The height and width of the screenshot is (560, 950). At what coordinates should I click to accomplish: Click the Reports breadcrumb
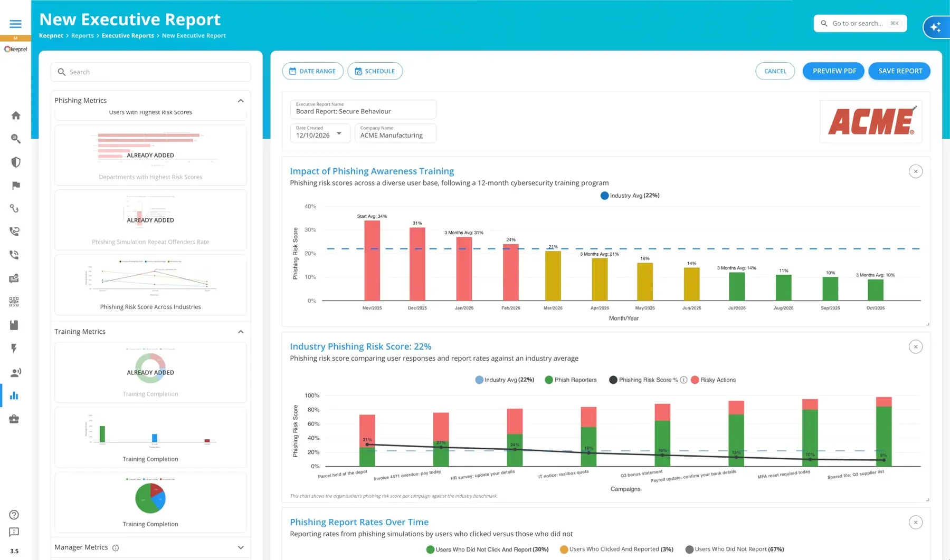(82, 36)
